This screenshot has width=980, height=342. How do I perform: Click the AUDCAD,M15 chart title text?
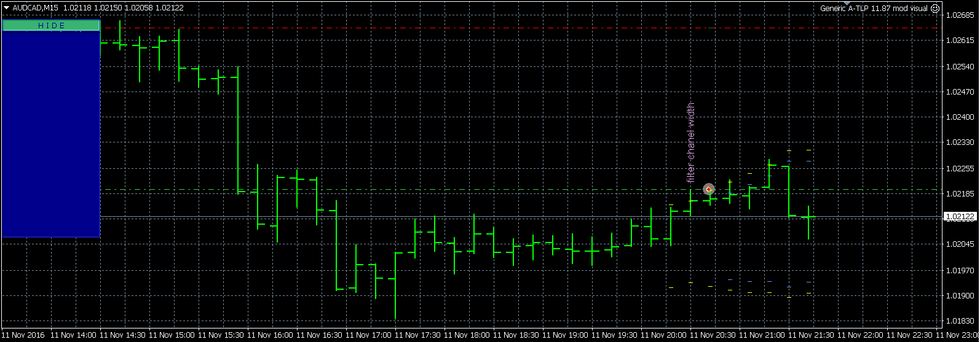(x=35, y=8)
